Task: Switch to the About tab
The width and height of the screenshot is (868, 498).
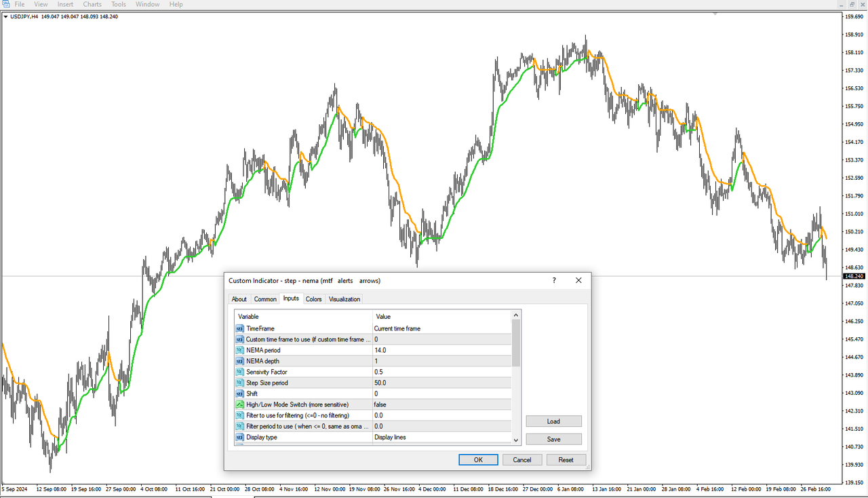Action: (x=239, y=299)
